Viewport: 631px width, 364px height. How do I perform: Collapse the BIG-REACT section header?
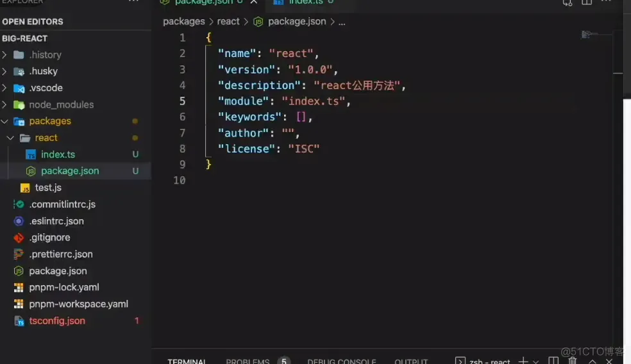point(24,38)
